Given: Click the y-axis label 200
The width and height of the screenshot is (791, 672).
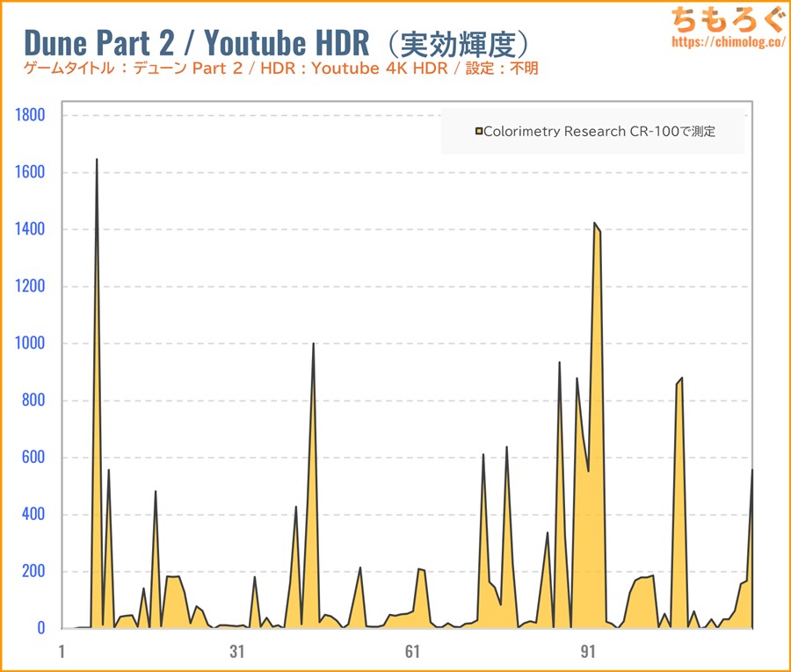Looking at the screenshot, I should [33, 571].
